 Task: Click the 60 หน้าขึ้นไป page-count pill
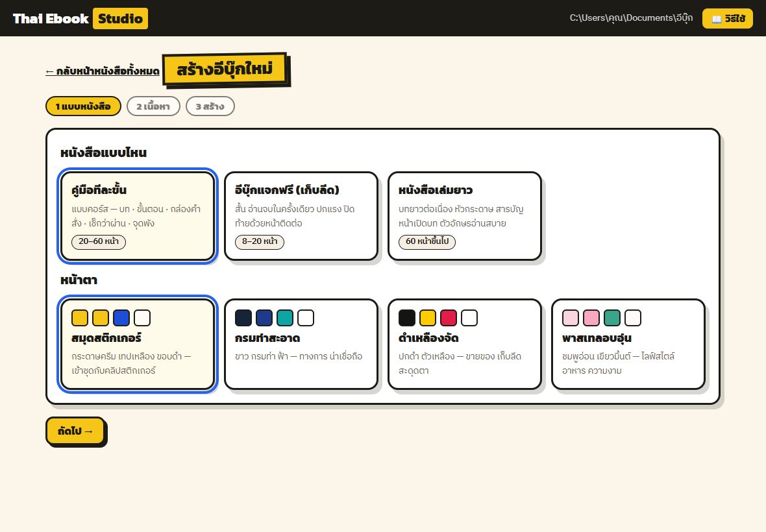coord(427,241)
